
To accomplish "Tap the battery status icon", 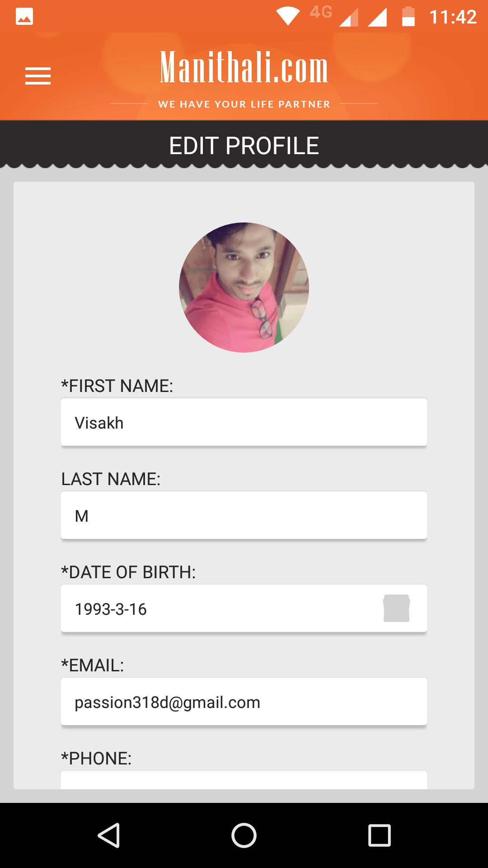I will tap(408, 17).
